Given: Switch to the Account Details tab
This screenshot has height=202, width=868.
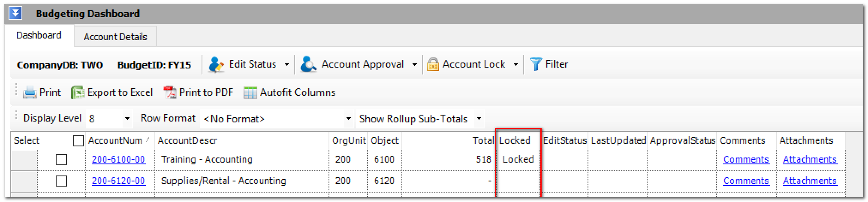Looking at the screenshot, I should click(x=115, y=37).
